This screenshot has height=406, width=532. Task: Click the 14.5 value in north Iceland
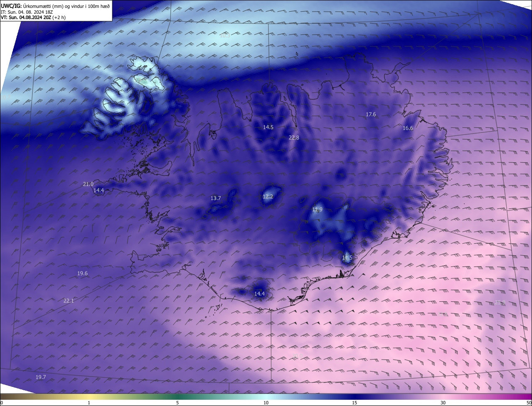point(268,127)
